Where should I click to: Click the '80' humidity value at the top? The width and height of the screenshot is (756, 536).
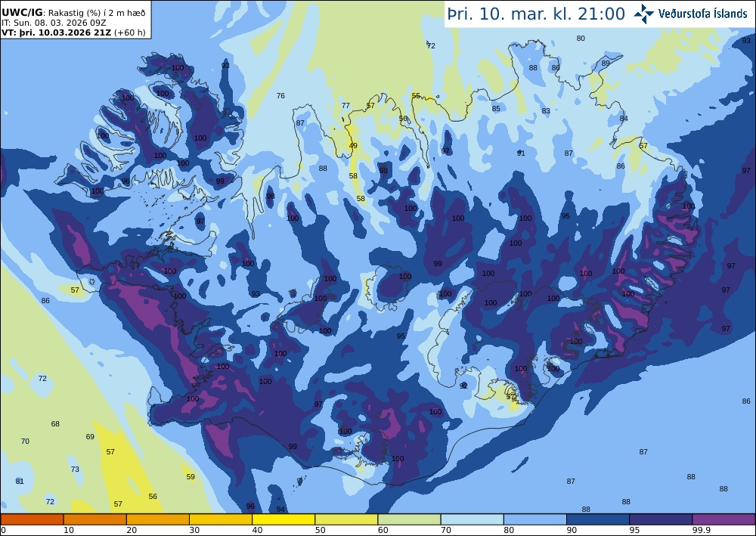(581, 39)
